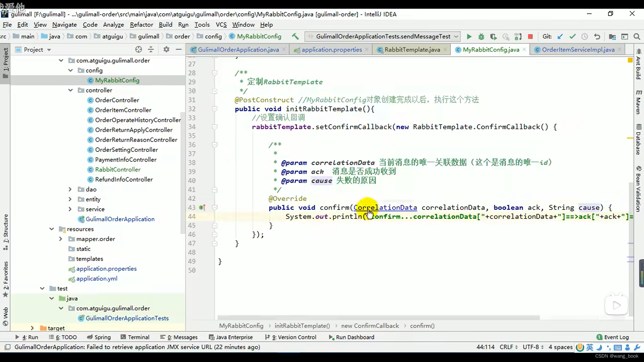
Task: Click the yellow inspection warning indicator
Action: 630,60
